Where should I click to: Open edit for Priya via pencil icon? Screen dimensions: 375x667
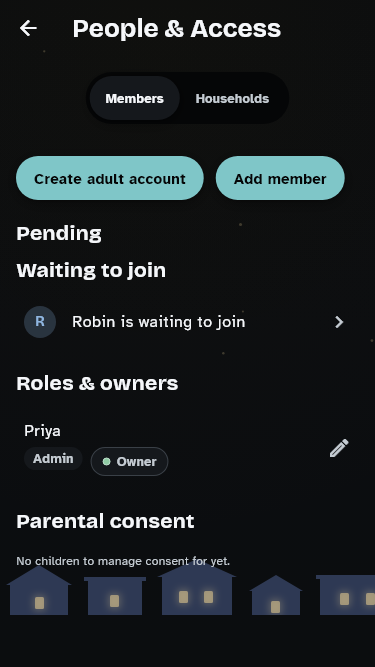(x=339, y=448)
